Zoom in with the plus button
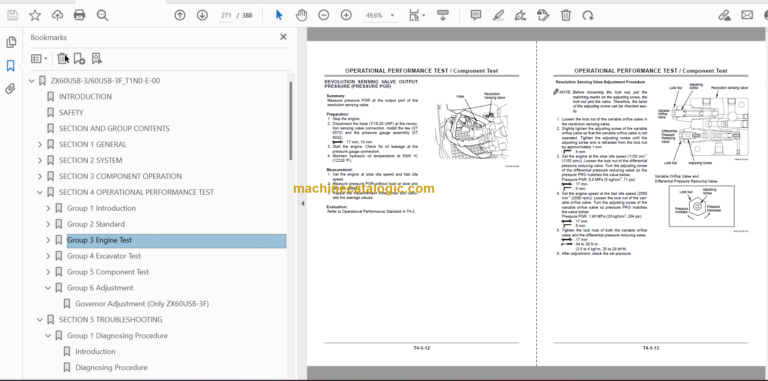Viewport: 768px width, 381px height. (346, 15)
